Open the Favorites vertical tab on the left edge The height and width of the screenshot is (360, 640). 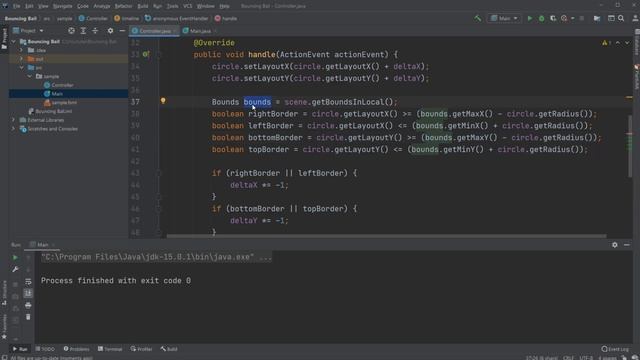[x=4, y=327]
